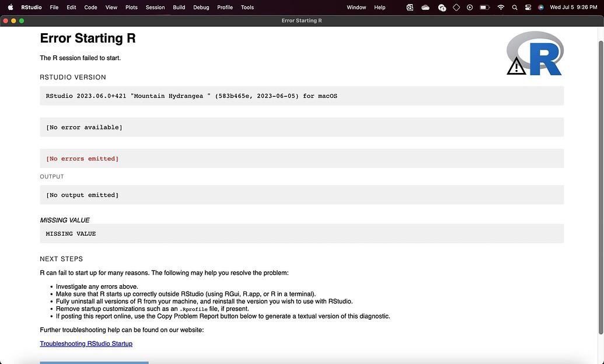This screenshot has width=604, height=364.
Task: Open Control Center icon
Action: click(x=528, y=8)
